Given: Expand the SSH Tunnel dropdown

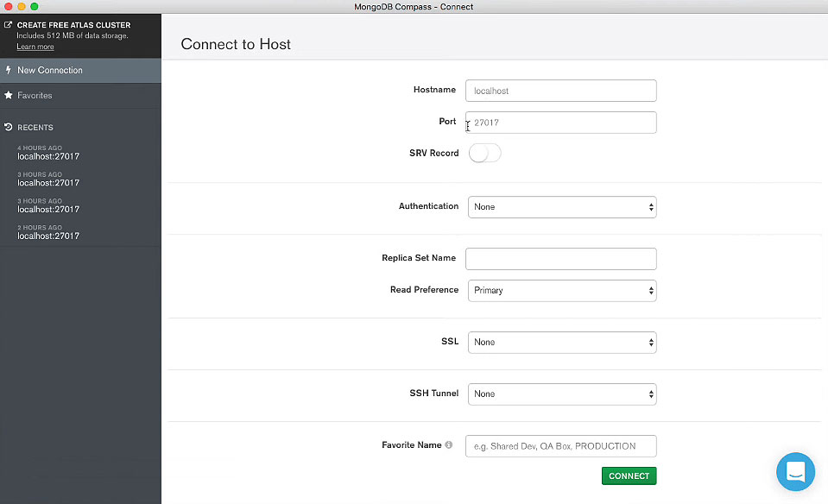Looking at the screenshot, I should tap(561, 394).
